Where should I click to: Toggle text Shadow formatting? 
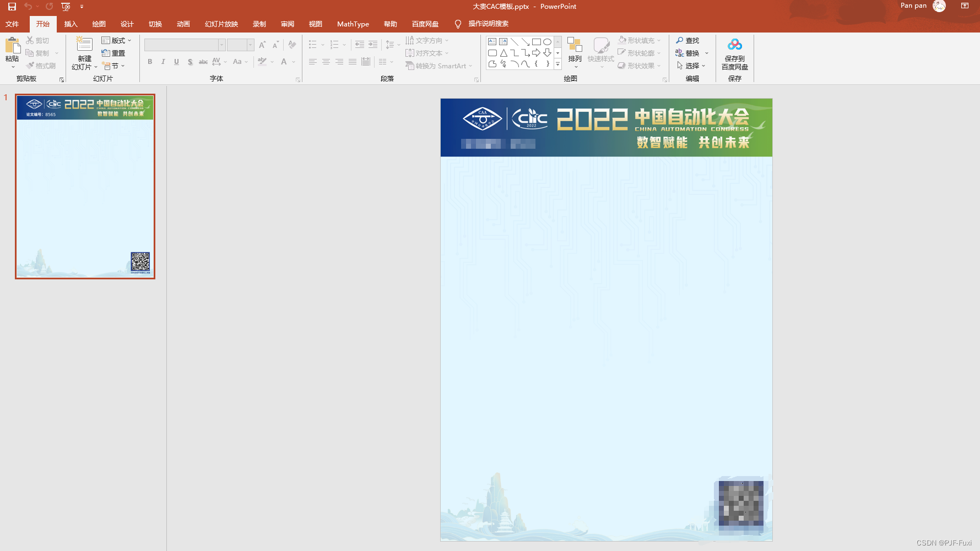[x=190, y=62]
